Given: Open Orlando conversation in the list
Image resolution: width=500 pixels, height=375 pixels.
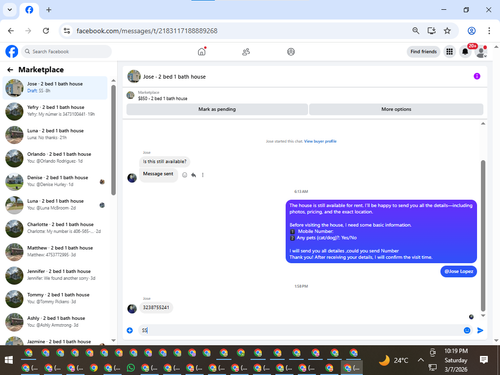Looking at the screenshot, I should click(x=55, y=158).
